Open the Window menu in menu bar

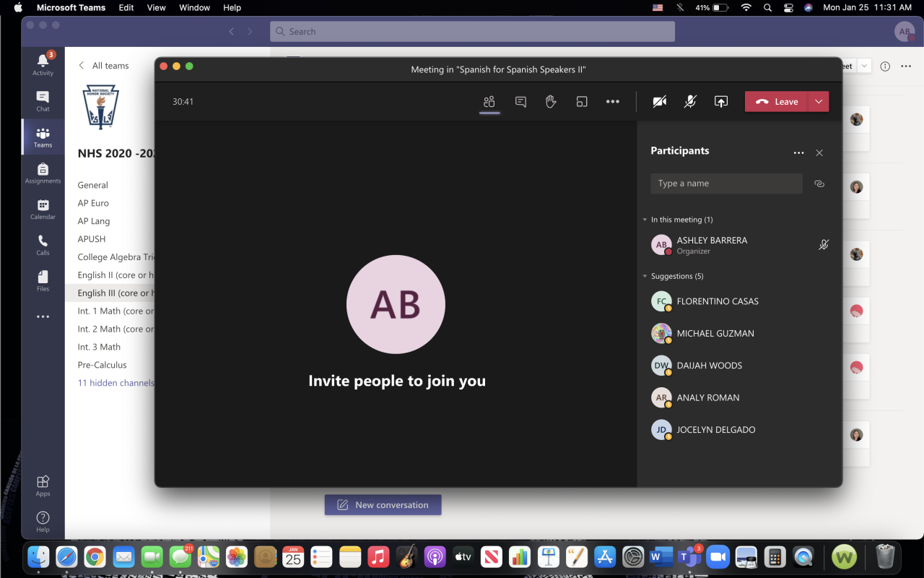[x=194, y=7]
